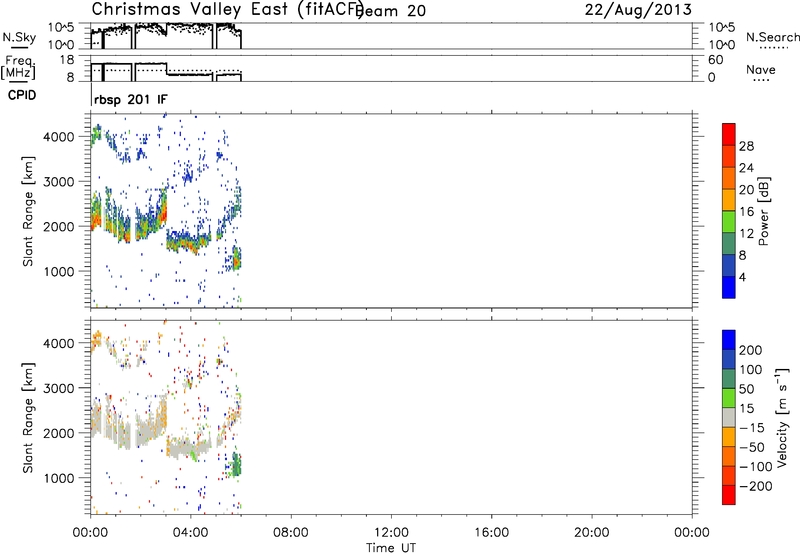Click the 'rbsp 201 IF' CPID text
This screenshot has height=554, width=800.
tap(131, 100)
